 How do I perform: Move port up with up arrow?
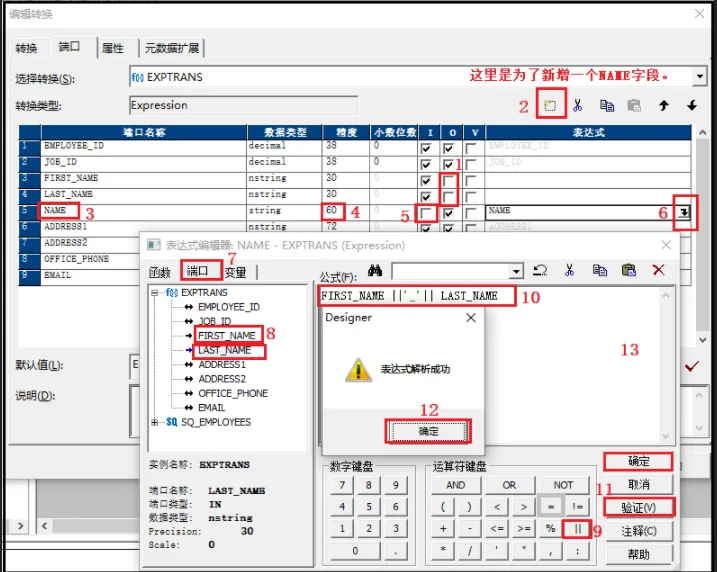[663, 106]
